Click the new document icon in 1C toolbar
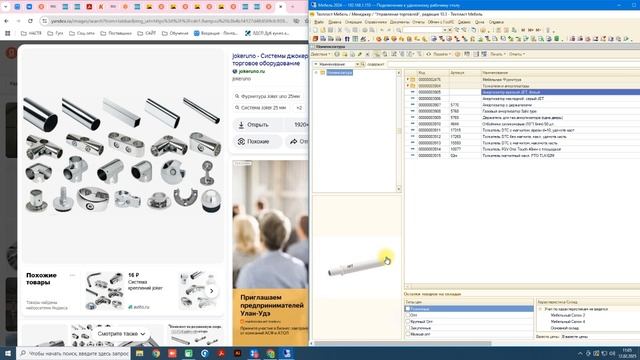Image resolution: width=640 pixels, height=360 pixels. (316, 30)
